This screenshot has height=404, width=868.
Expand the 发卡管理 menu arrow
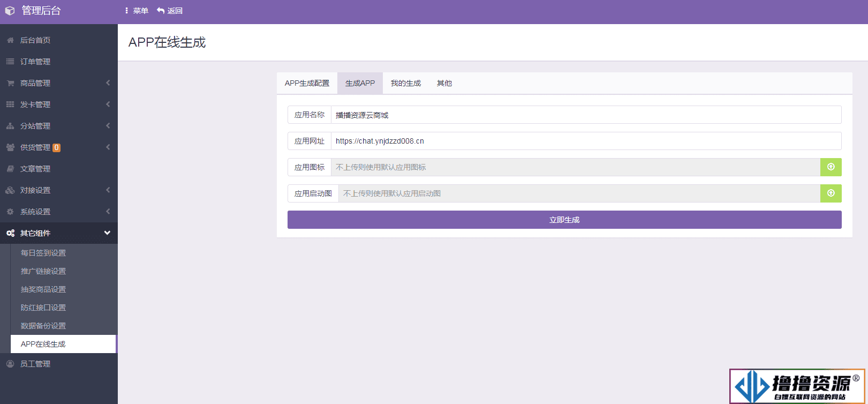(108, 104)
